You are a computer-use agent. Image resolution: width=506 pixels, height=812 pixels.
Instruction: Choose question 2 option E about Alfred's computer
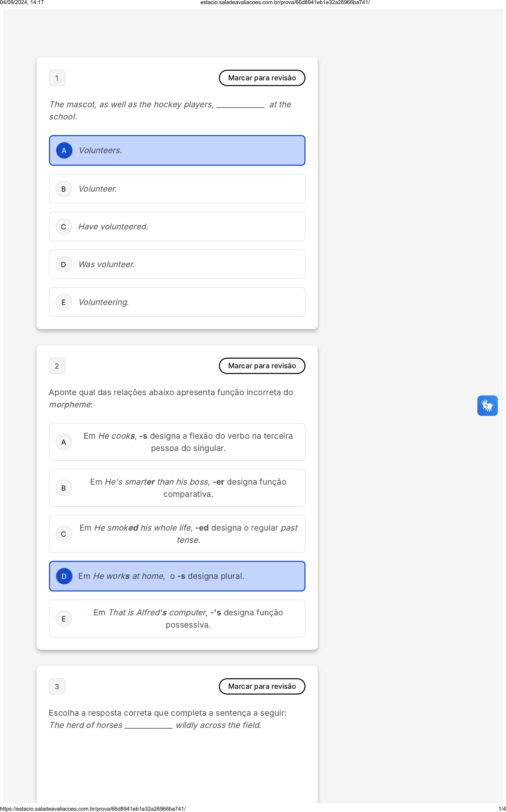pyautogui.click(x=177, y=619)
